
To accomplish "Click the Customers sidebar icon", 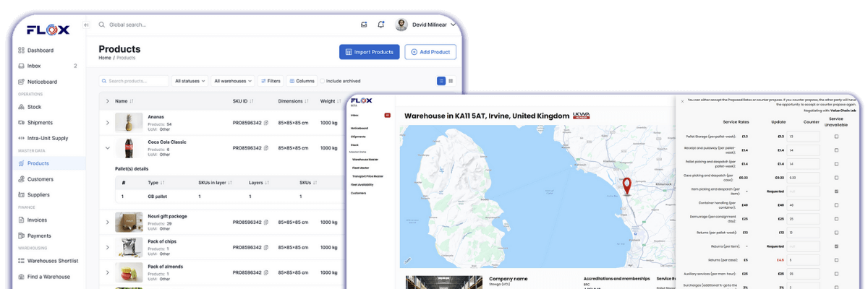I will coord(21,179).
